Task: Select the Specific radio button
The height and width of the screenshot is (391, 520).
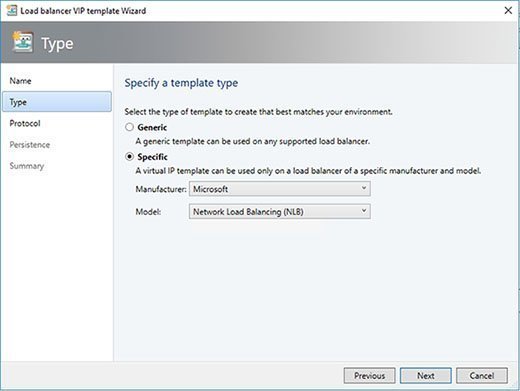Action: pyautogui.click(x=129, y=157)
